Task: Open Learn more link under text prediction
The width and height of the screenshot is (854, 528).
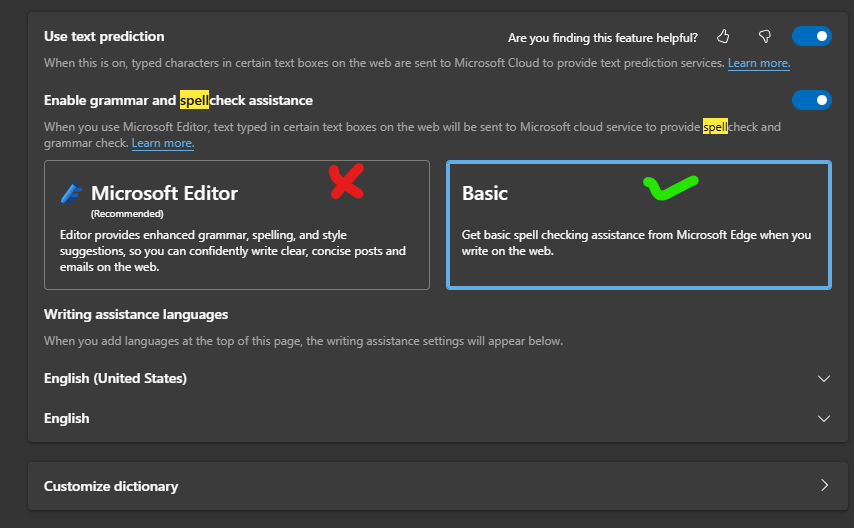Action: pyautogui.click(x=758, y=63)
